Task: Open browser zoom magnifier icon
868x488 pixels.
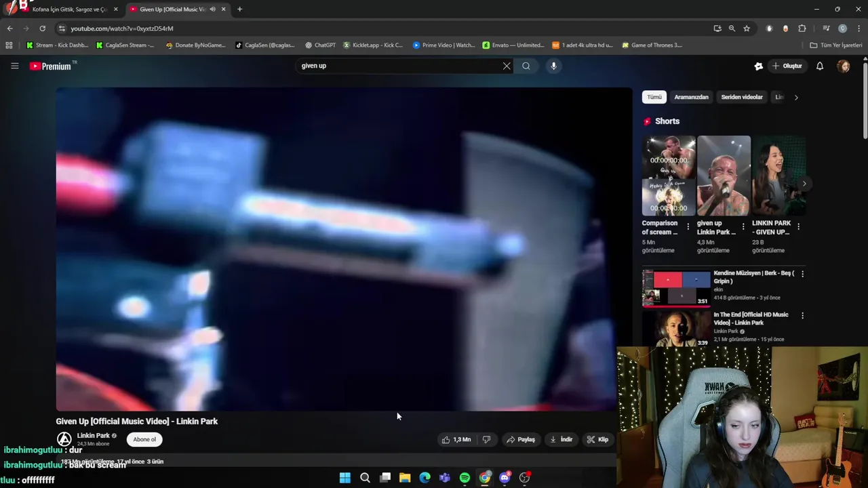Action: (x=732, y=28)
